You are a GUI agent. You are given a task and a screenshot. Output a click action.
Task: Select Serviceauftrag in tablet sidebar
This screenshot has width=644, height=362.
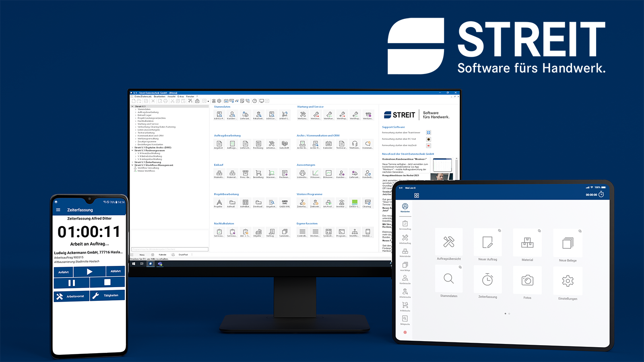click(405, 225)
